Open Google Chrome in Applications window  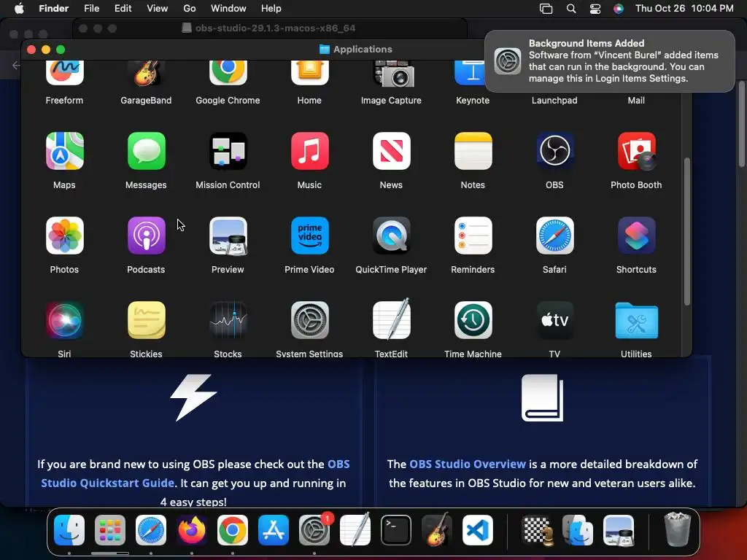(228, 74)
